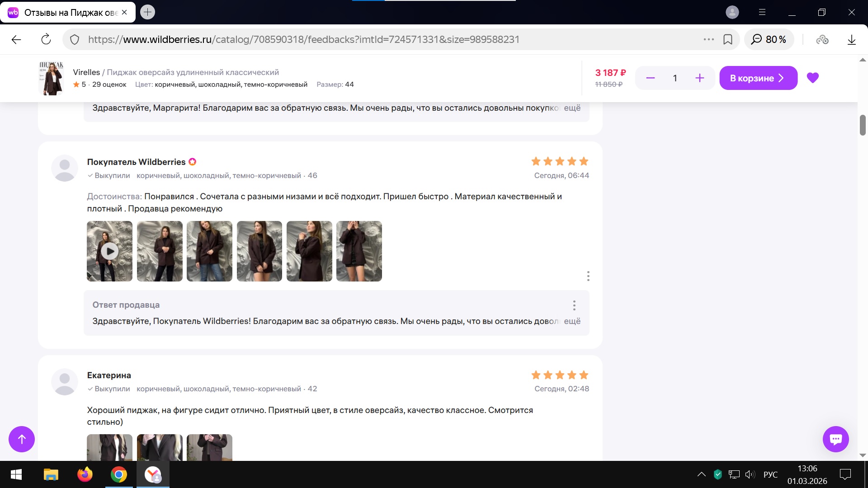Expand seller reply to Покупатель Wildberries via ещё
The width and height of the screenshot is (868, 488).
(572, 321)
